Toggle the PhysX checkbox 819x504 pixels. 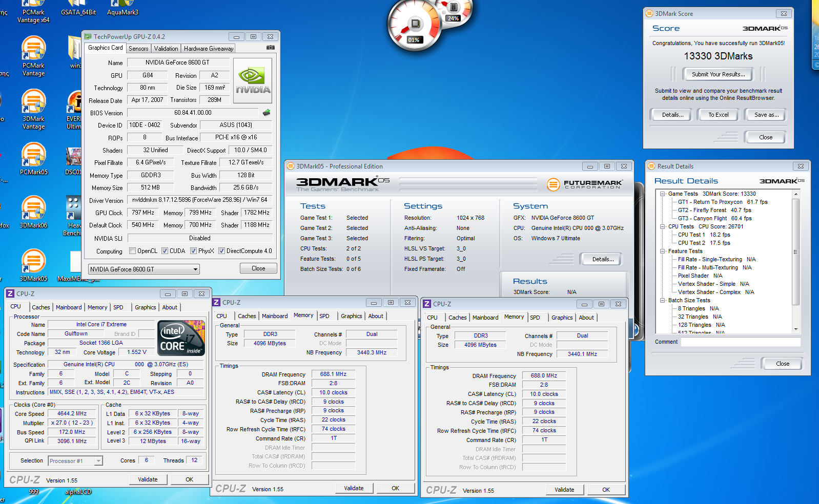(x=193, y=251)
